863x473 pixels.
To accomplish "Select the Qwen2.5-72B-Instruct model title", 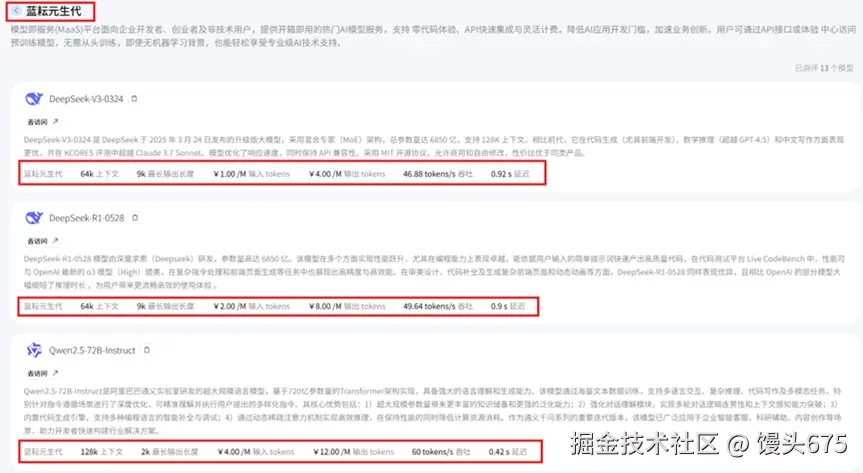I will pos(92,350).
